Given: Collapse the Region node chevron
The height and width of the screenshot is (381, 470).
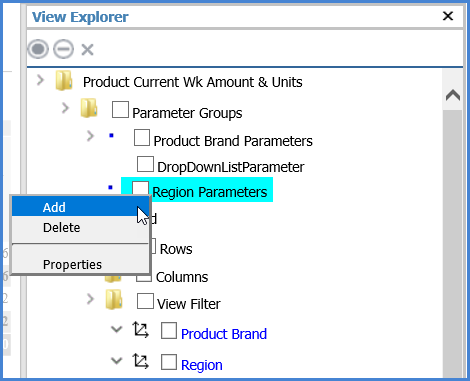Looking at the screenshot, I should pyautogui.click(x=116, y=360).
